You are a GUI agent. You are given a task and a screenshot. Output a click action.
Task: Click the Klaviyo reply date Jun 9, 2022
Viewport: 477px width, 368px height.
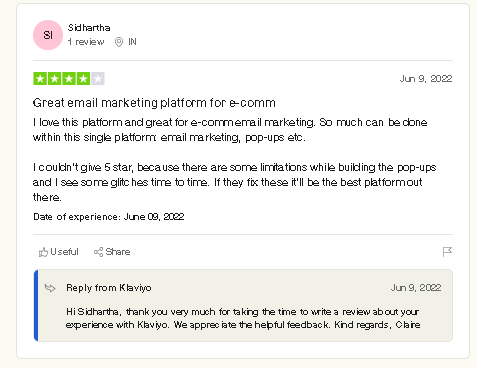click(416, 288)
